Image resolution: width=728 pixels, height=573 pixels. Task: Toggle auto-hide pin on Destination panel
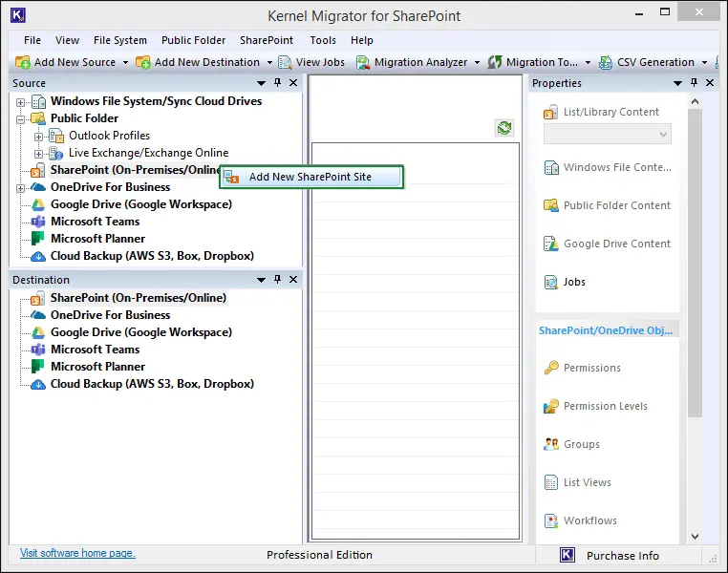pyautogui.click(x=277, y=280)
